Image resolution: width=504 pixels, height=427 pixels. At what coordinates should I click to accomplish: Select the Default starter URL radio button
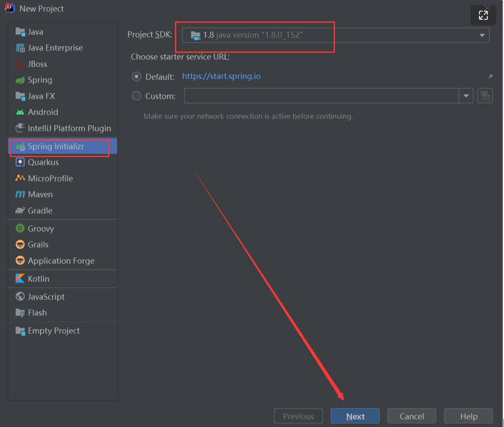click(136, 76)
